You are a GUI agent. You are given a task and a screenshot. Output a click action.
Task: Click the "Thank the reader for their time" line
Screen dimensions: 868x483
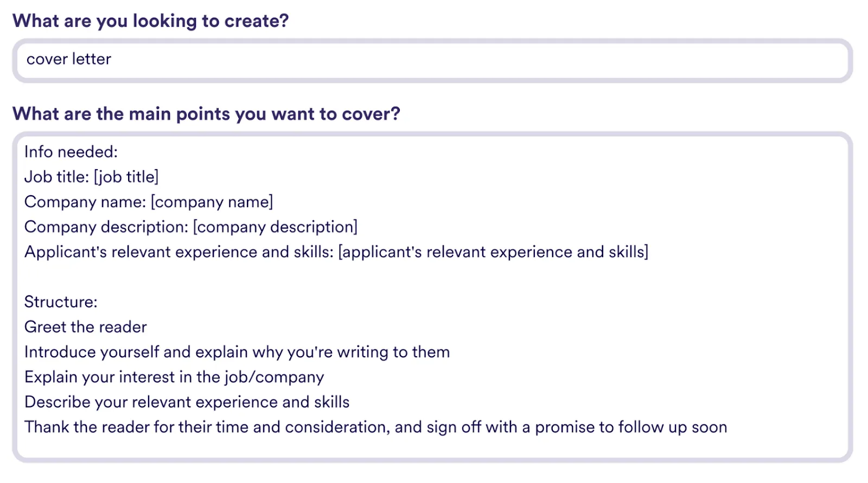[x=376, y=427]
